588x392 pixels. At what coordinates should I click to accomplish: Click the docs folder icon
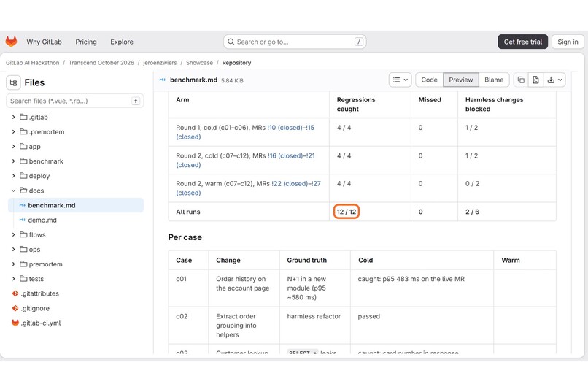[x=23, y=191]
